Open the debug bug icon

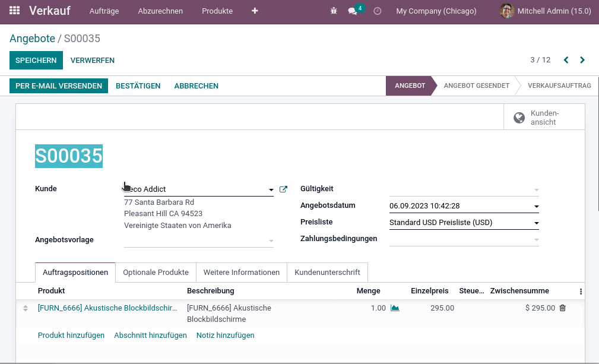pyautogui.click(x=334, y=11)
